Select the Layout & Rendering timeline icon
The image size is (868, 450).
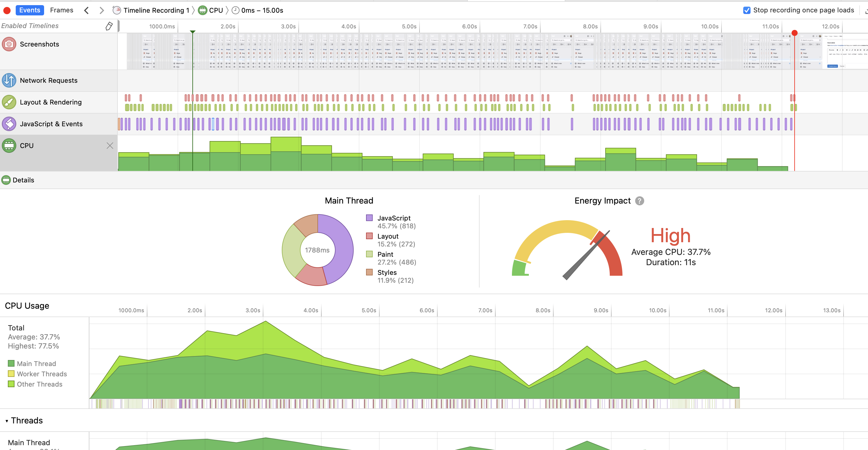point(9,102)
